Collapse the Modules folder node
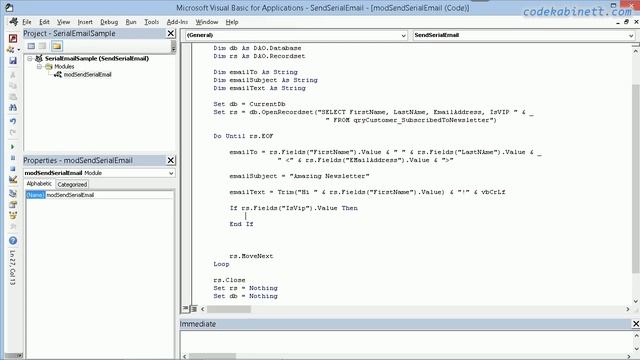This screenshot has height=360, width=640. 39,67
